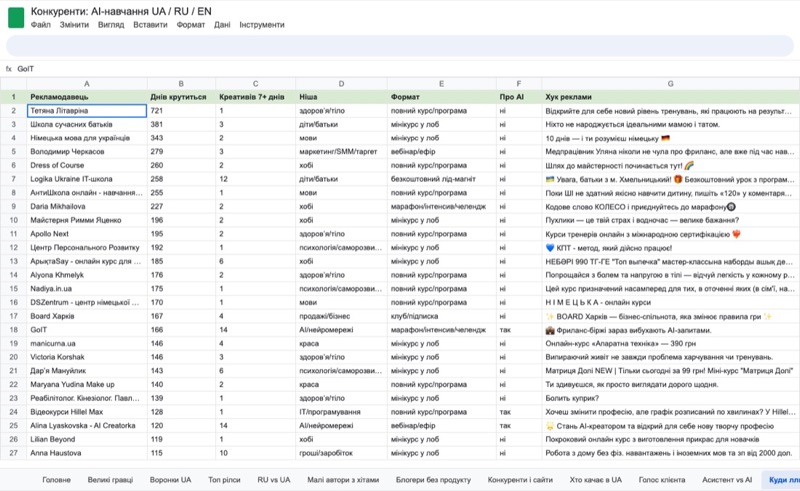Select the cell Anna Haustova
The height and width of the screenshot is (491, 800).
coord(87,453)
